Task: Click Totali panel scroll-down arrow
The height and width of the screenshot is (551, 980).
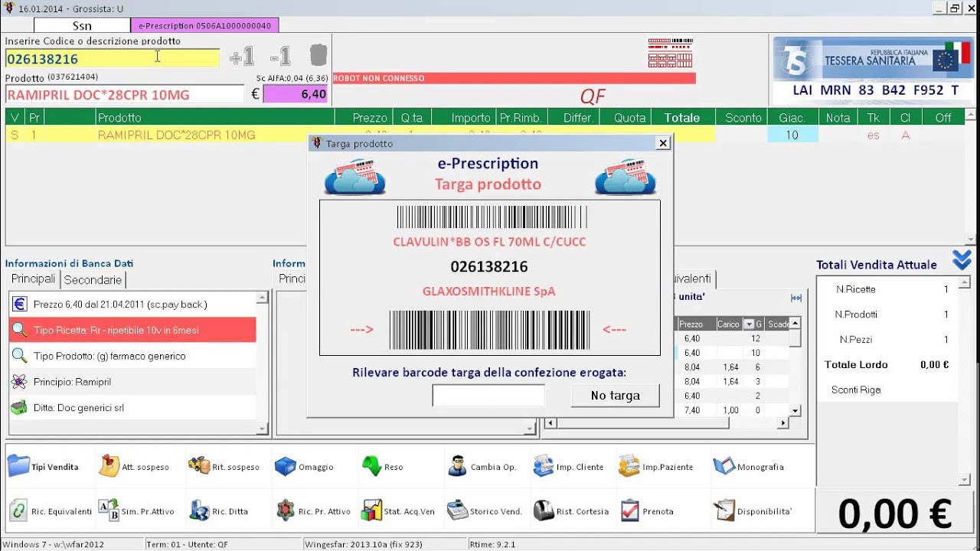Action: tap(964, 480)
